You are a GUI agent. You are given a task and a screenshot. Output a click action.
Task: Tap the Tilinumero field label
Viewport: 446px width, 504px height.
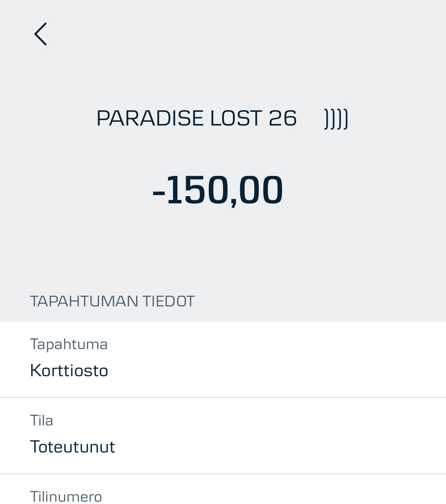[x=66, y=497]
